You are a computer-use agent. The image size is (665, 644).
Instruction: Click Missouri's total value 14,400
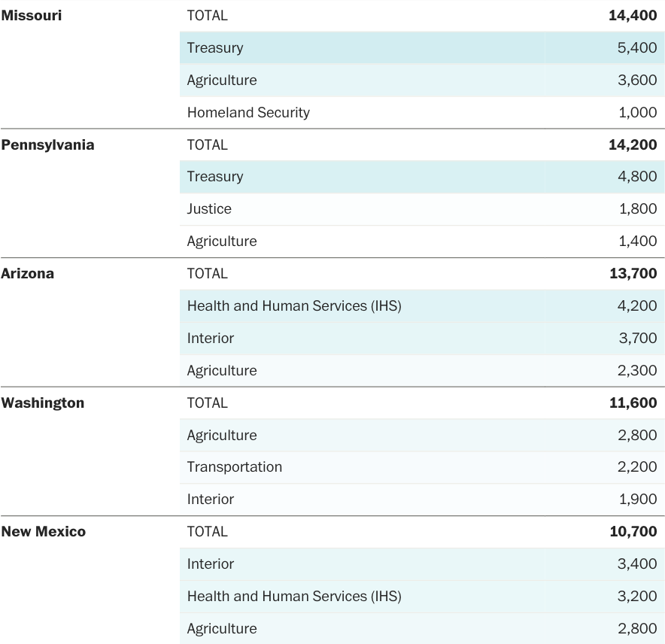point(633,15)
